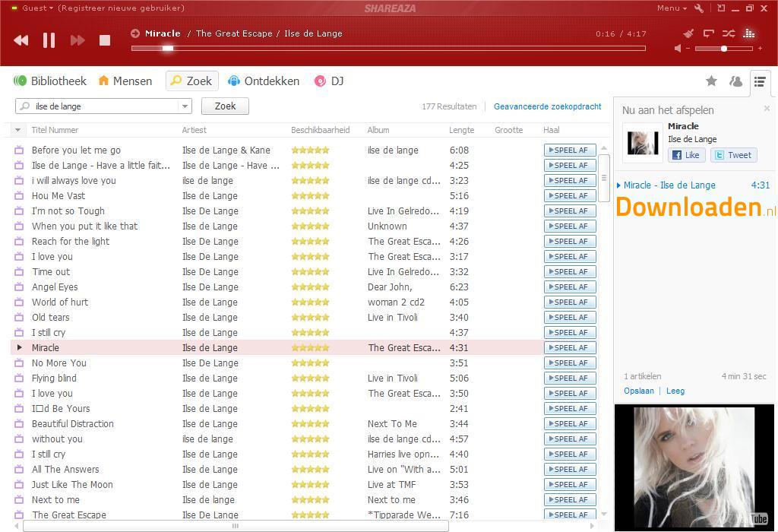Toggle repeat mode icon
778x532 pixels.
[709, 33]
